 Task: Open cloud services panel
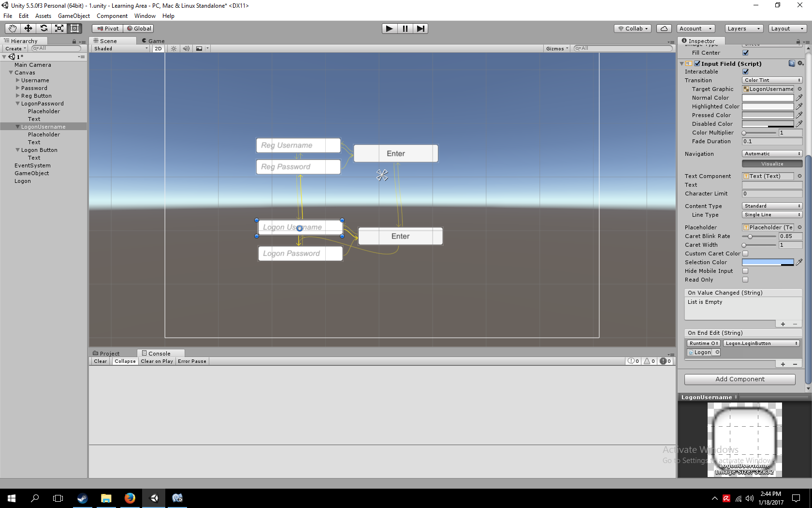pos(664,29)
